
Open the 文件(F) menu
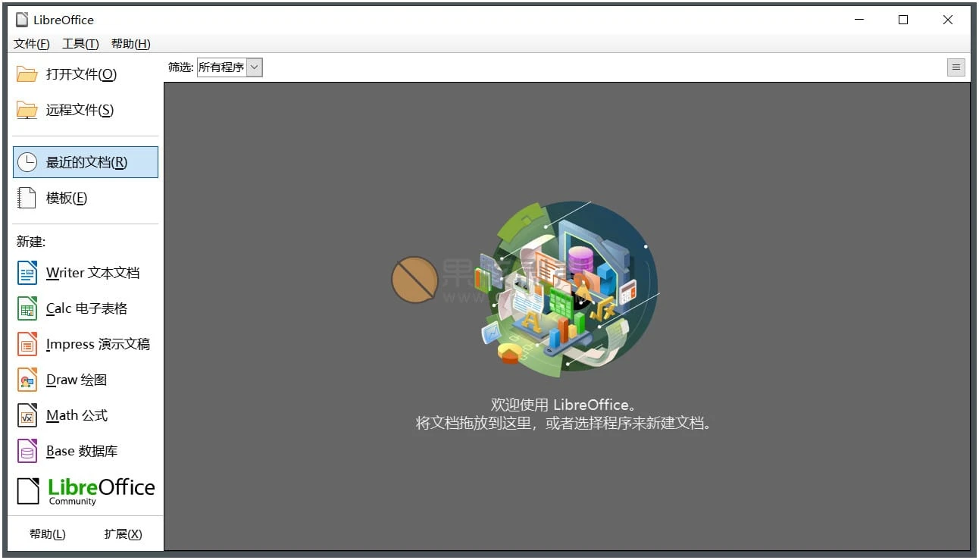point(32,44)
